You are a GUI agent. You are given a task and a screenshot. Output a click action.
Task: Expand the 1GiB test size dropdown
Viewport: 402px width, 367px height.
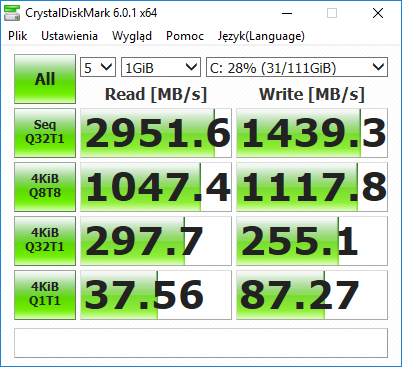[x=161, y=67]
